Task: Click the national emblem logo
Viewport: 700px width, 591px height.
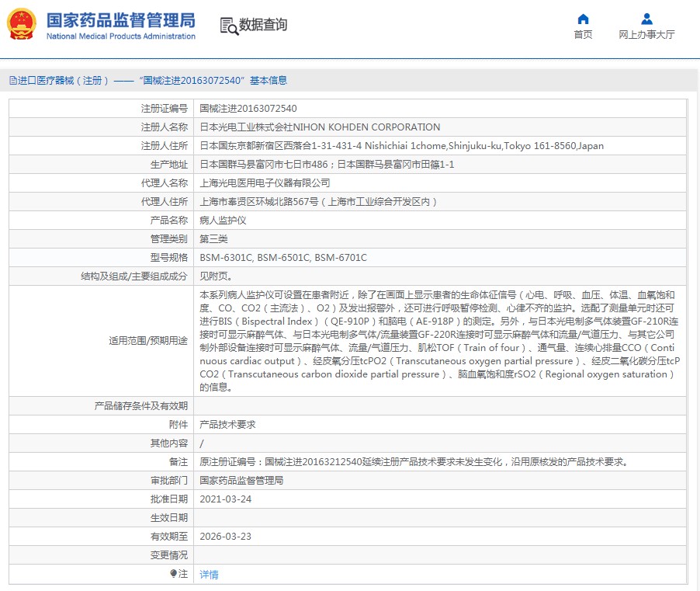Action: click(22, 24)
